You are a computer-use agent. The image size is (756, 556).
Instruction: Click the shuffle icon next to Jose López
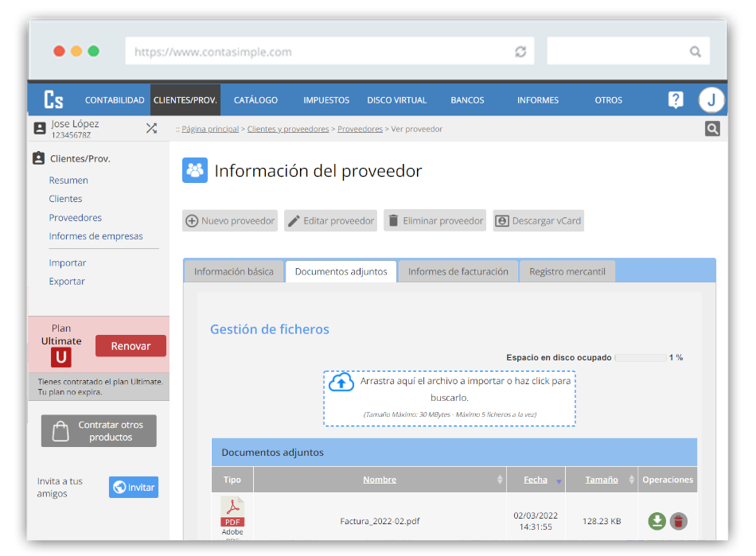point(151,128)
